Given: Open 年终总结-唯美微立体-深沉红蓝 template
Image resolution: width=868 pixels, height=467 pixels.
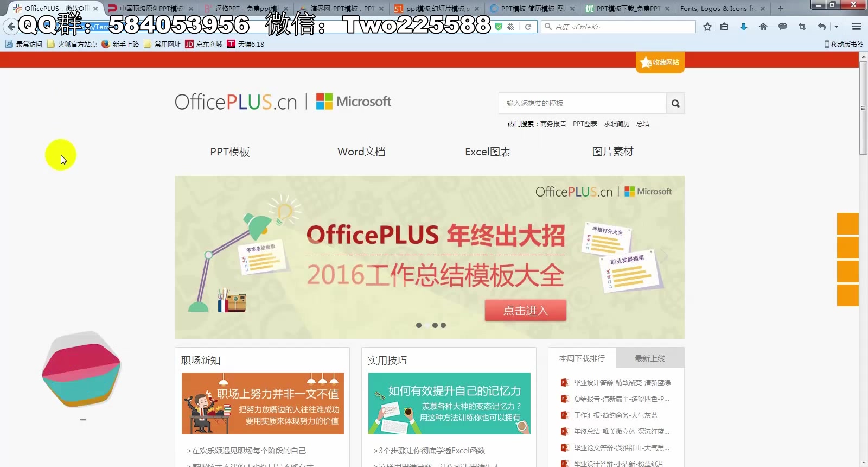Looking at the screenshot, I should [x=622, y=432].
